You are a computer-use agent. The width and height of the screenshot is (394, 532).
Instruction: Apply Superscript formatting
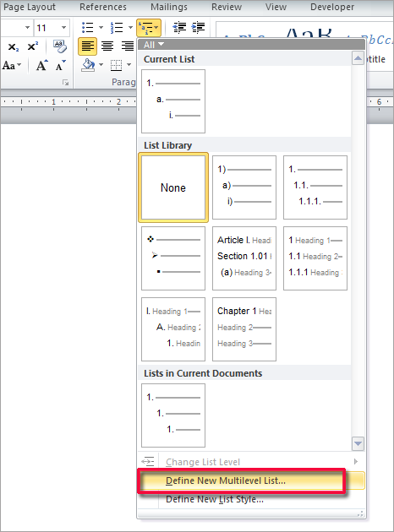point(33,46)
